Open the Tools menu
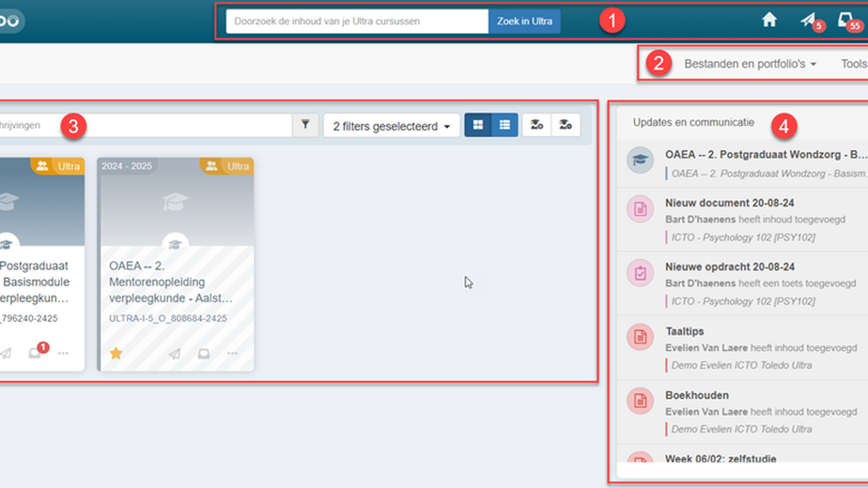This screenshot has width=868, height=488. click(x=854, y=64)
